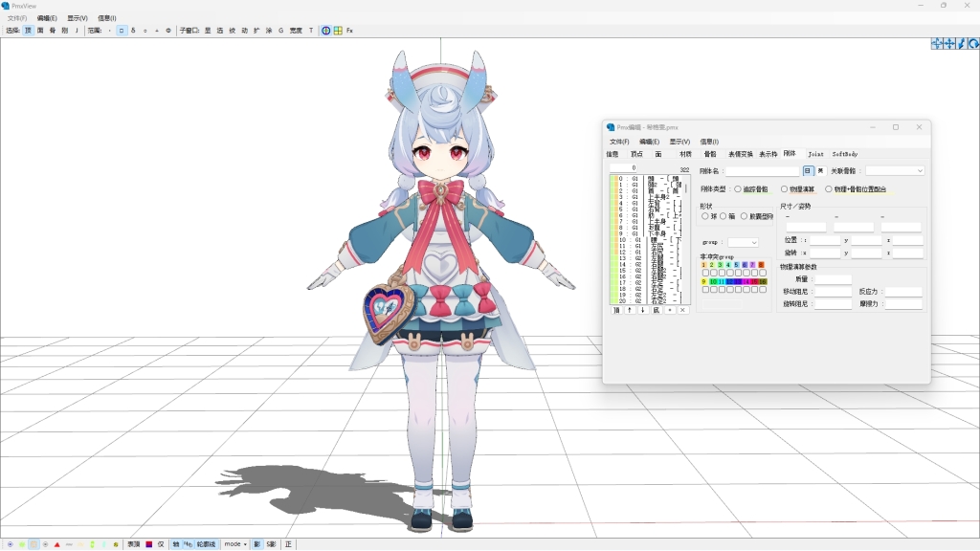This screenshot has width=980, height=551.
Task: Move rigid body up with up arrow
Action: point(630,310)
